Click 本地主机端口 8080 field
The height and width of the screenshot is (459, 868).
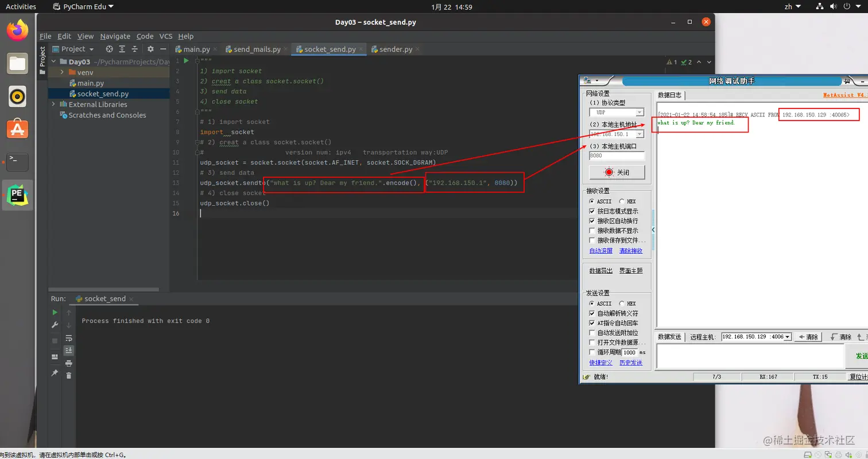[x=617, y=155]
